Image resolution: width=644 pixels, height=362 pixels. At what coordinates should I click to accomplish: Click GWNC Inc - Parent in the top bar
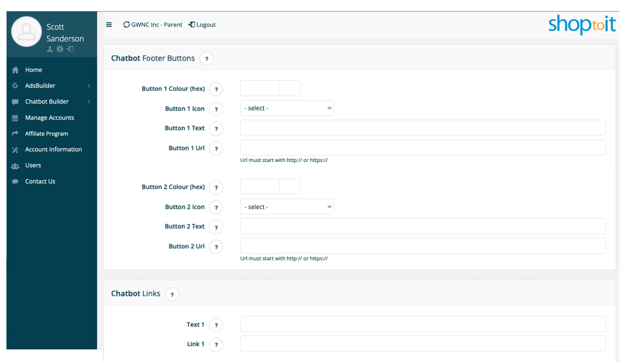pos(156,24)
